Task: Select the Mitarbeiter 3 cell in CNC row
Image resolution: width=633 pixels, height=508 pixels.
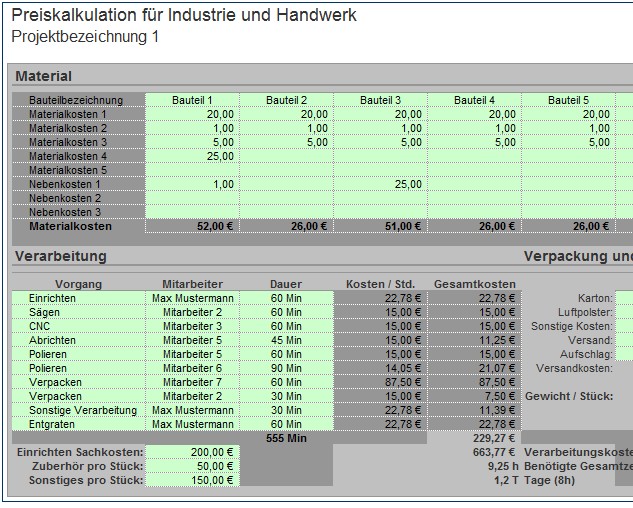Action: (192, 326)
